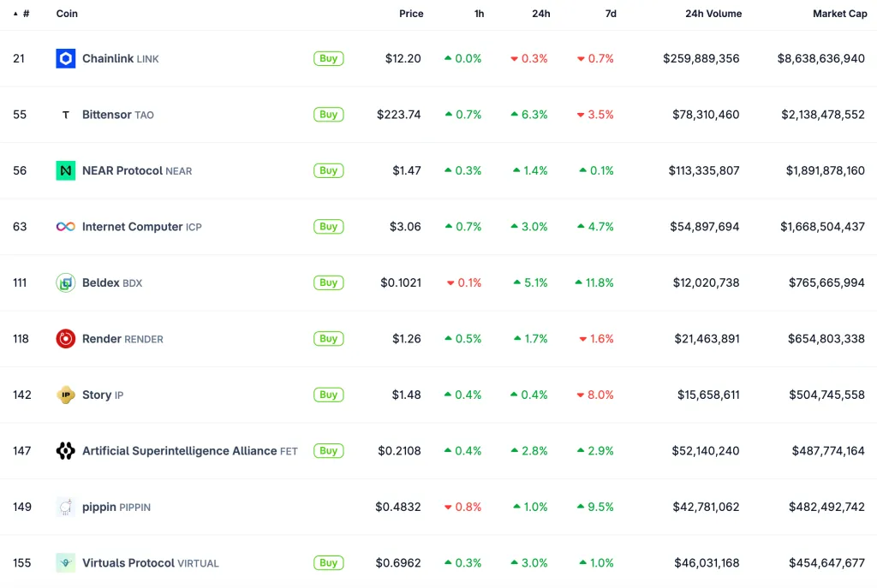Sort coins by Market Cap header
The height and width of the screenshot is (588, 877).
click(x=839, y=14)
